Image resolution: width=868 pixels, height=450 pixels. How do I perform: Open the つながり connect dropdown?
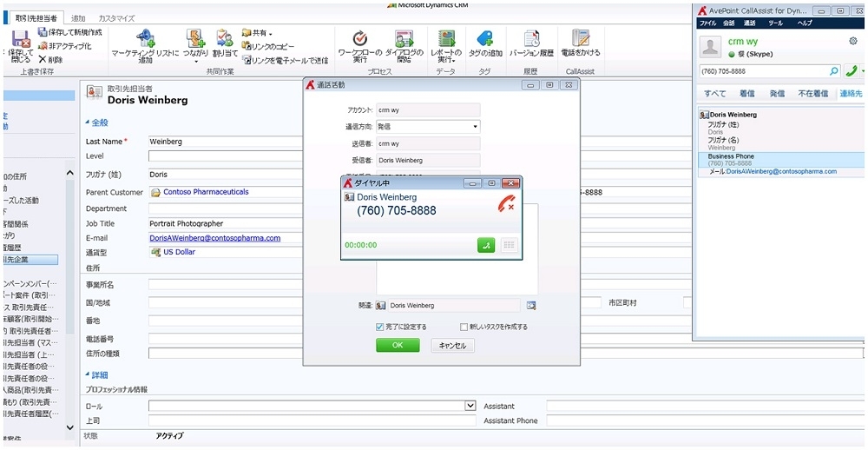pos(196,62)
